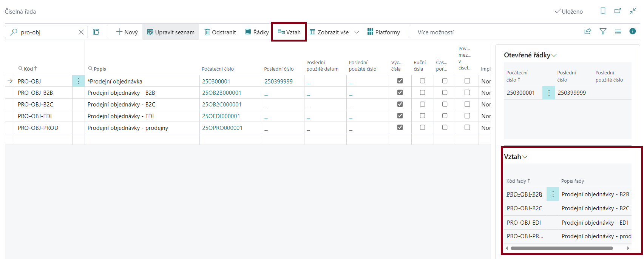Check Časové pořadí box for PRO-OBJ-EDI
Viewport: 644px width, 259px height.
point(445,116)
